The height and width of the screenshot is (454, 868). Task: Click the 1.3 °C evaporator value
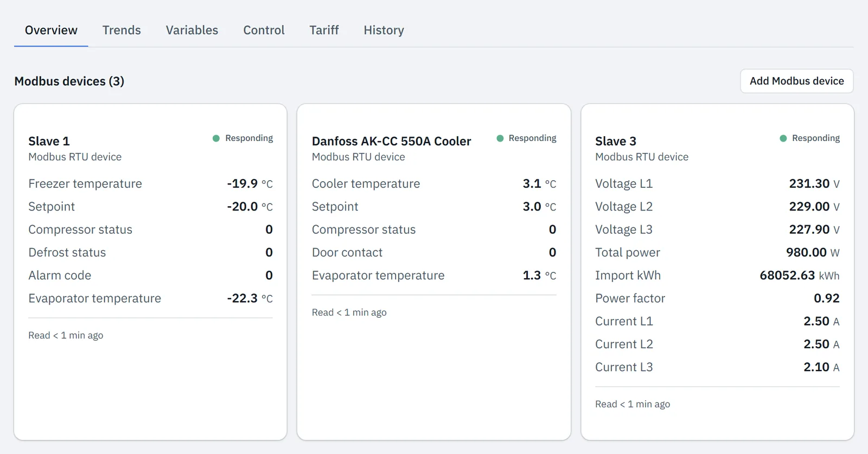[x=539, y=276]
